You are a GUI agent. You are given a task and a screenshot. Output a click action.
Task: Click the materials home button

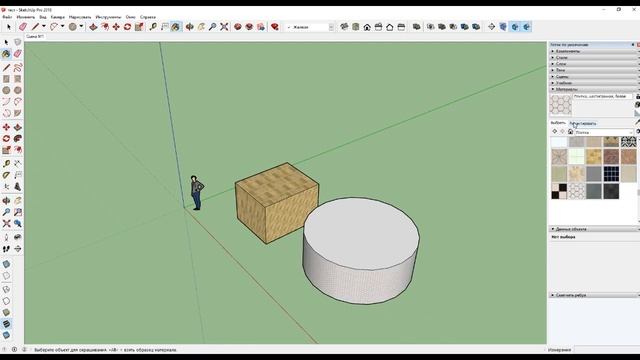[571, 132]
